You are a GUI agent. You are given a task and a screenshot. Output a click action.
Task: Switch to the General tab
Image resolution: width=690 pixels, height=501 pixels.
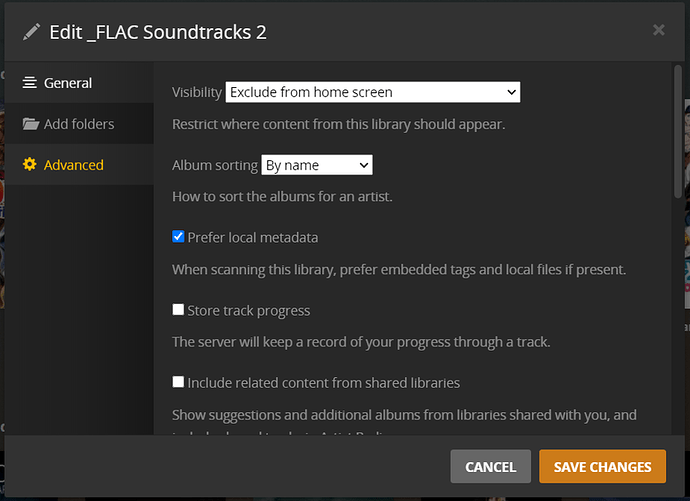(x=67, y=83)
